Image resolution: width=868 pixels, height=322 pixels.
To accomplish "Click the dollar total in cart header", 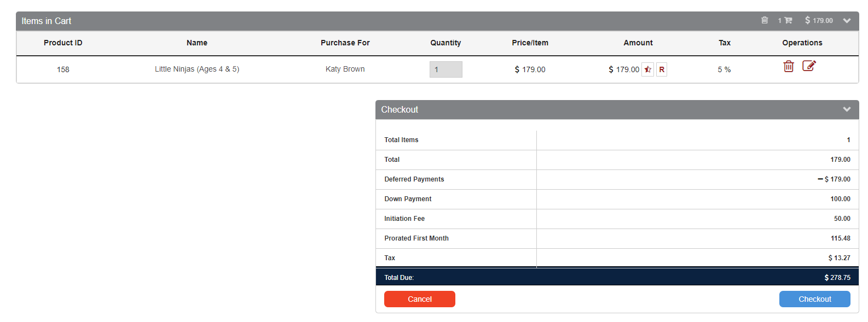I will (819, 21).
